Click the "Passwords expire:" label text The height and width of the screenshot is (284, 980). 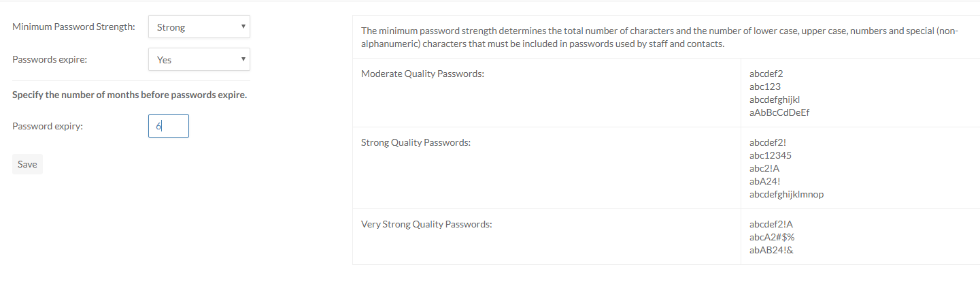[50, 59]
